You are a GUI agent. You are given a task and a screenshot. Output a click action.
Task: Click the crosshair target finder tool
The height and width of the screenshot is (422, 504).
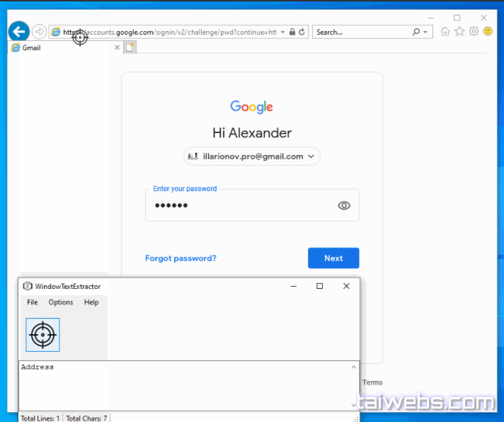tap(42, 335)
